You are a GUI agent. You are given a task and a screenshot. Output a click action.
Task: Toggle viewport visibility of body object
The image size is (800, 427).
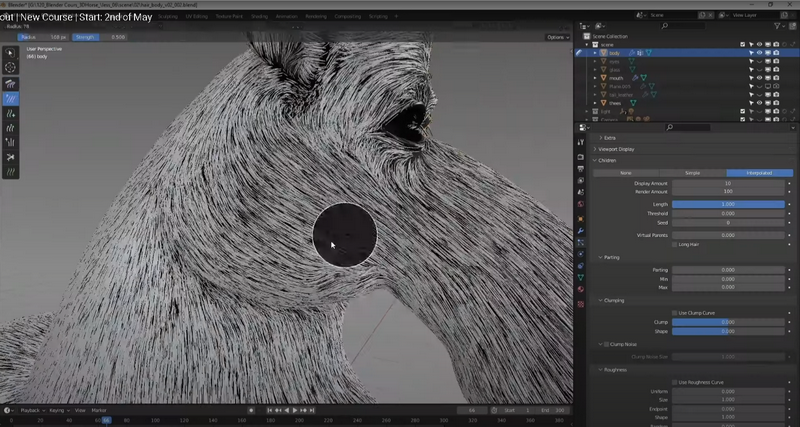click(759, 53)
